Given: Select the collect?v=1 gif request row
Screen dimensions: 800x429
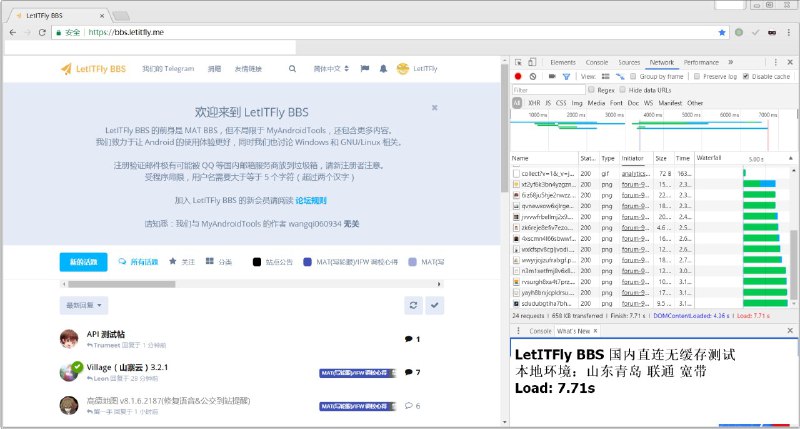Looking at the screenshot, I should (652, 173).
